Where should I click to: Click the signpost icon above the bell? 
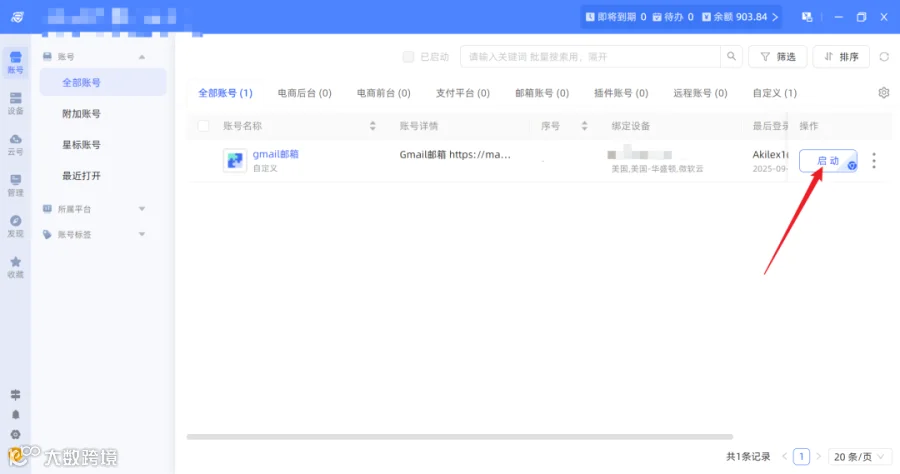15,395
